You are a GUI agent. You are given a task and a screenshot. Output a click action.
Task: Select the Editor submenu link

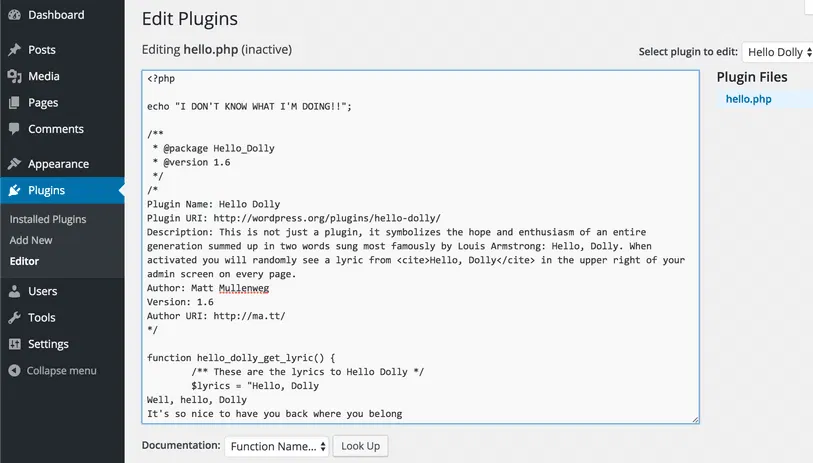(x=24, y=261)
